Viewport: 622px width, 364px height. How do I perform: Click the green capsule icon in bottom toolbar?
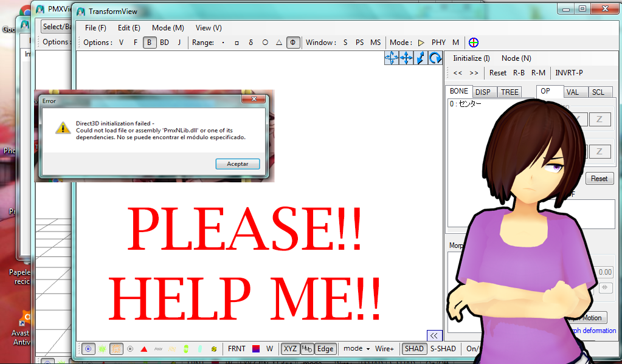(186, 349)
